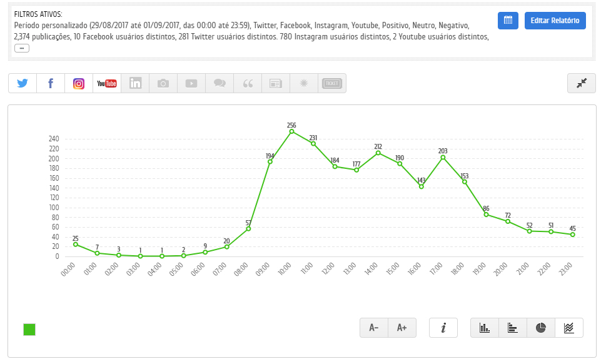
Task: Switch to horizontal bar chart view
Action: tap(513, 328)
